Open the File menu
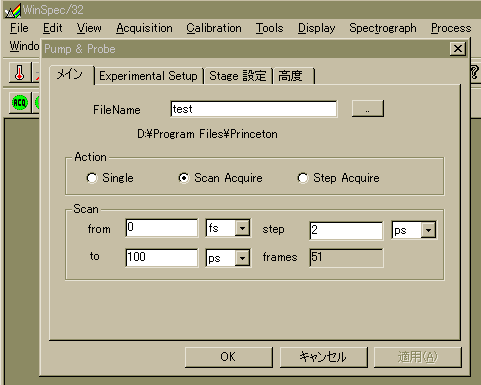The height and width of the screenshot is (385, 481). 19,28
